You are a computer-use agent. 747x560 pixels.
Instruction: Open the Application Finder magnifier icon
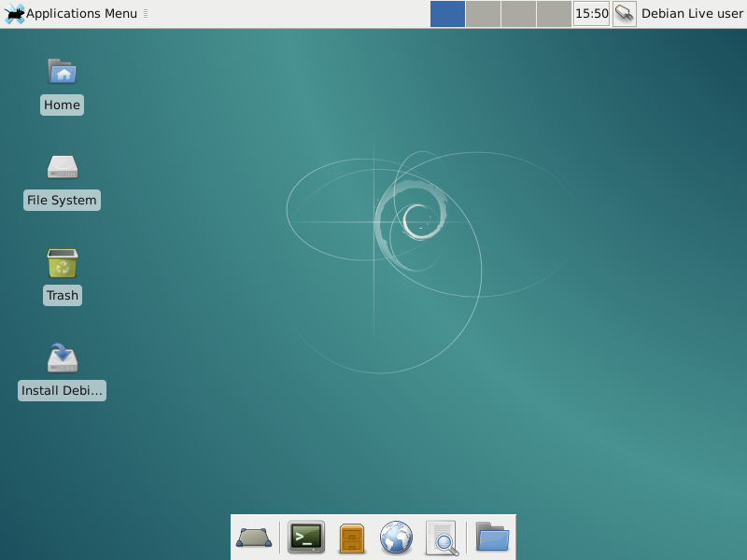(x=443, y=538)
